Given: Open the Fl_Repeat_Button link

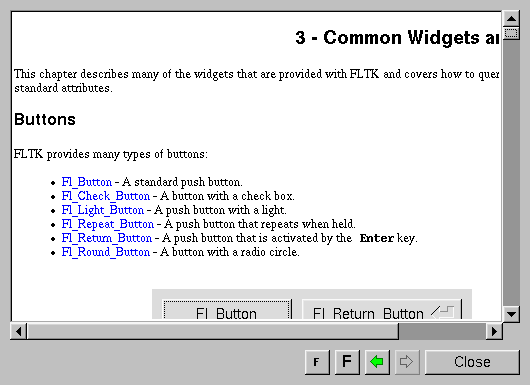Looking at the screenshot, I should coord(107,224).
